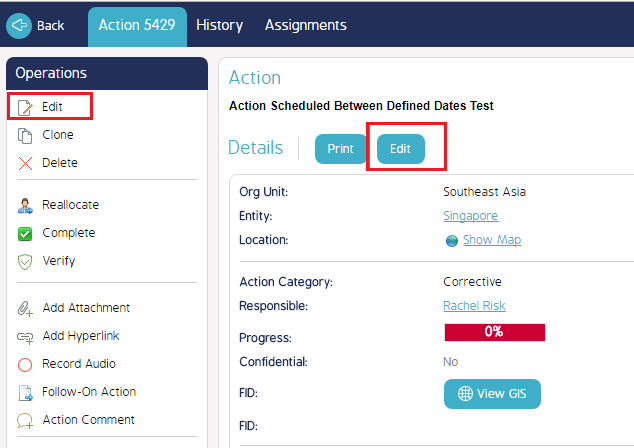Open the Show Map link

pos(492,240)
